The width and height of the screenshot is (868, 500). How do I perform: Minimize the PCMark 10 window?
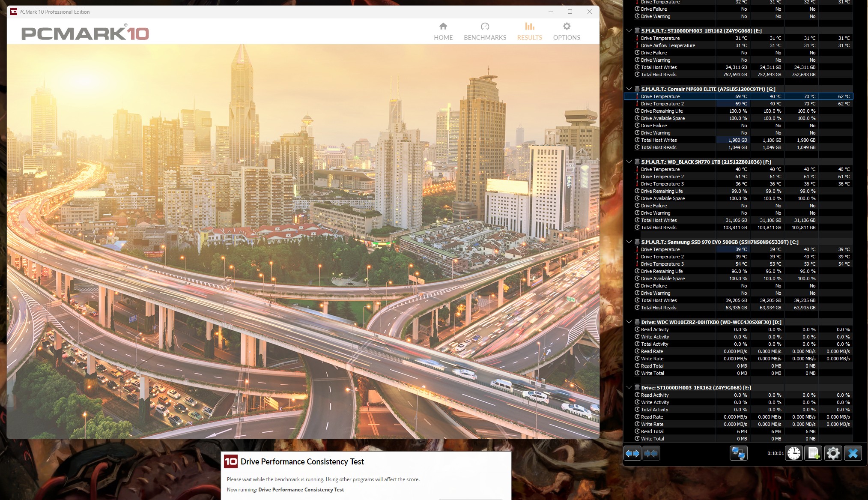click(551, 12)
